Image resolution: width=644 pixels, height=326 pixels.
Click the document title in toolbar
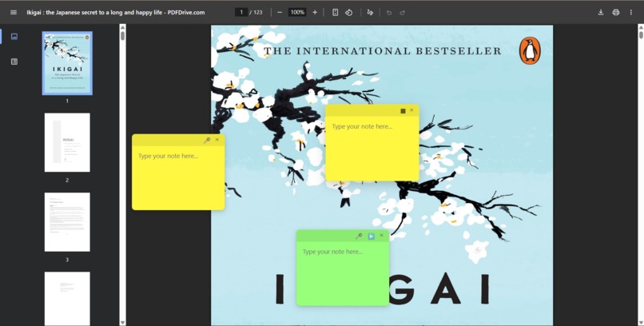(x=116, y=12)
